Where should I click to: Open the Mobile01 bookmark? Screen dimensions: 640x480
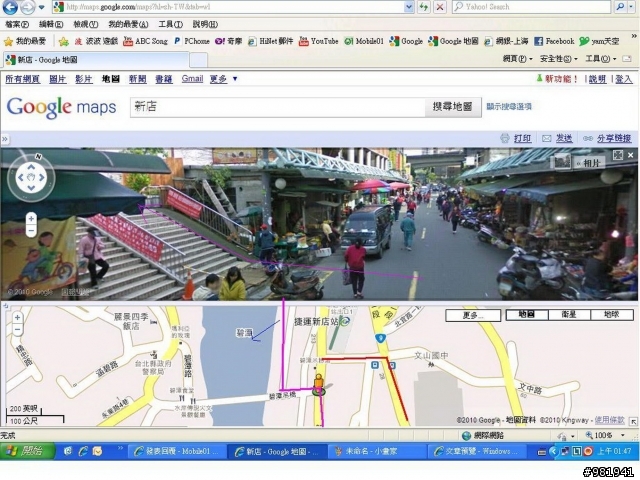364,41
